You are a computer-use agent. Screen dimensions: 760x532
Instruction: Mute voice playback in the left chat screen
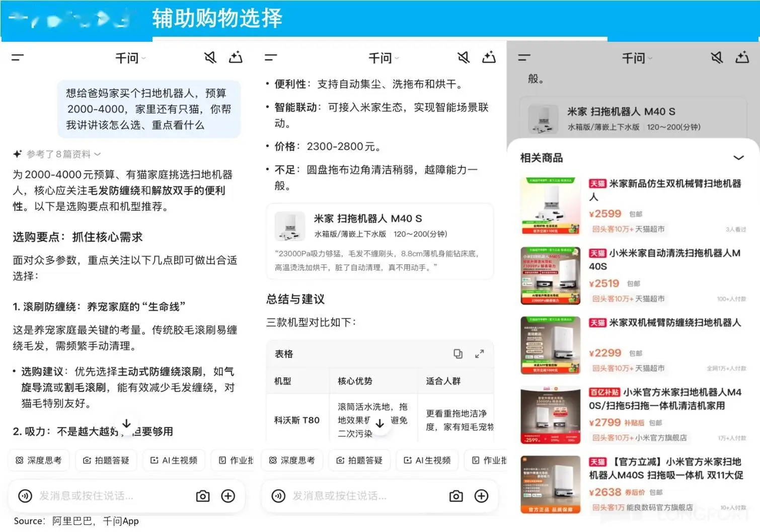tap(210, 58)
